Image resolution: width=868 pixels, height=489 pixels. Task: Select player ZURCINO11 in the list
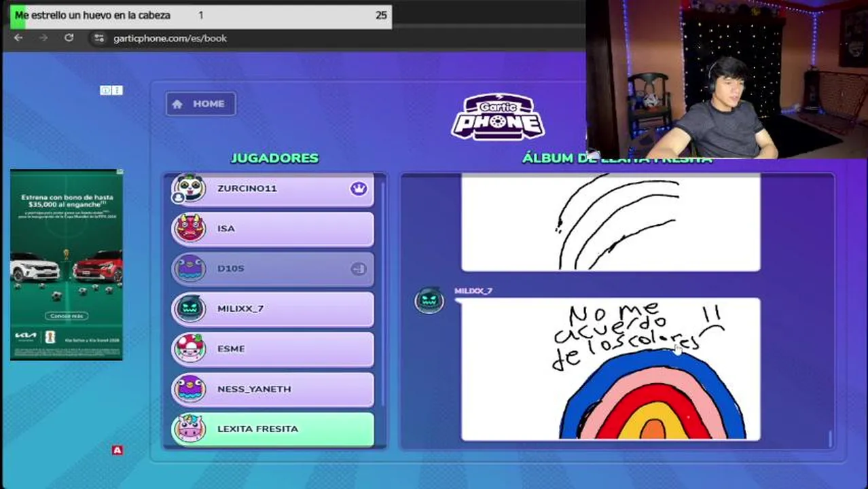[x=272, y=189]
